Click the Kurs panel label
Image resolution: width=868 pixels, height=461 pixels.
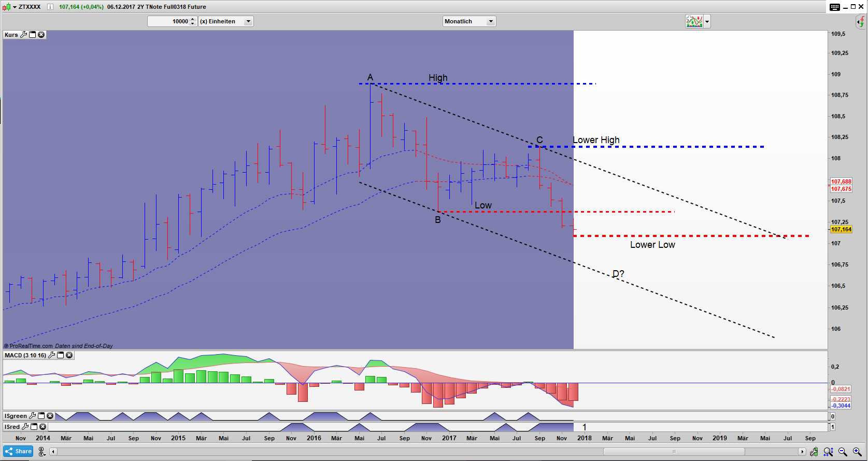click(11, 35)
